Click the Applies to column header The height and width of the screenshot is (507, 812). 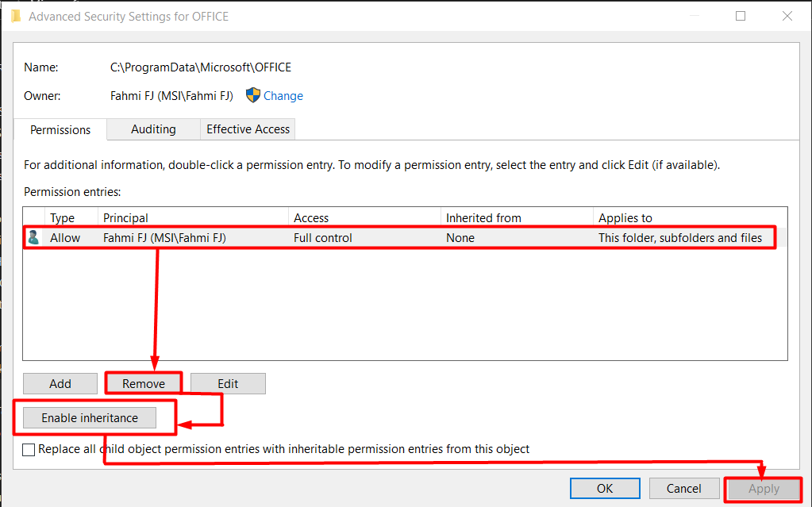pyautogui.click(x=625, y=217)
